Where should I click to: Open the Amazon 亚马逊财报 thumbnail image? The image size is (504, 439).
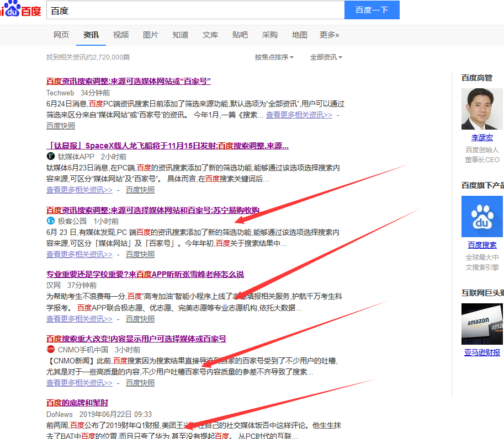pyautogui.click(x=482, y=324)
